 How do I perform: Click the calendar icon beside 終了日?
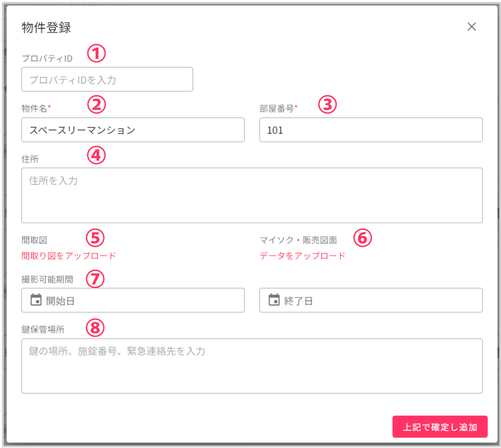[274, 300]
